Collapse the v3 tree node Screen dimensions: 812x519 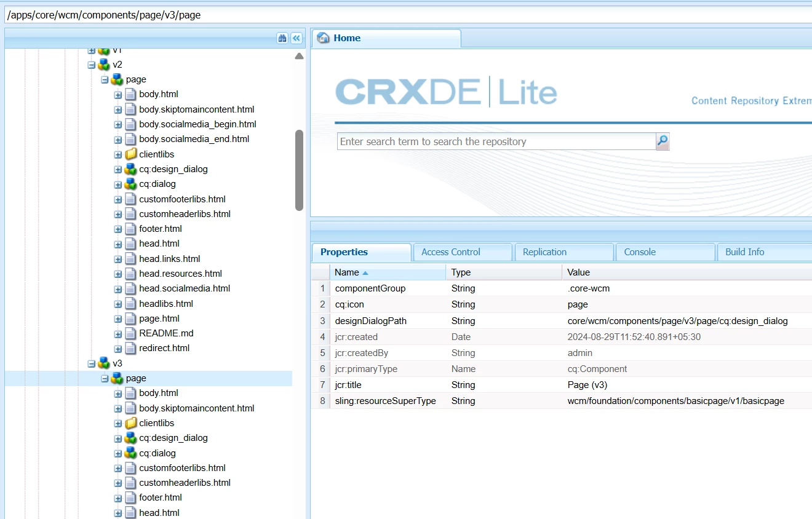[x=92, y=363]
